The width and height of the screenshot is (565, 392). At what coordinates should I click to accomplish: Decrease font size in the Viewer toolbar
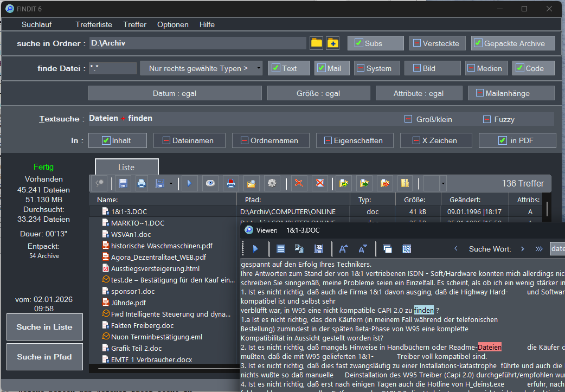click(x=363, y=249)
